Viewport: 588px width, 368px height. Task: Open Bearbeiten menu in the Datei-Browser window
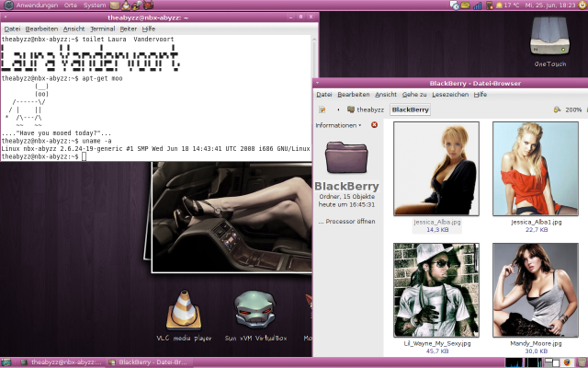[x=353, y=95]
